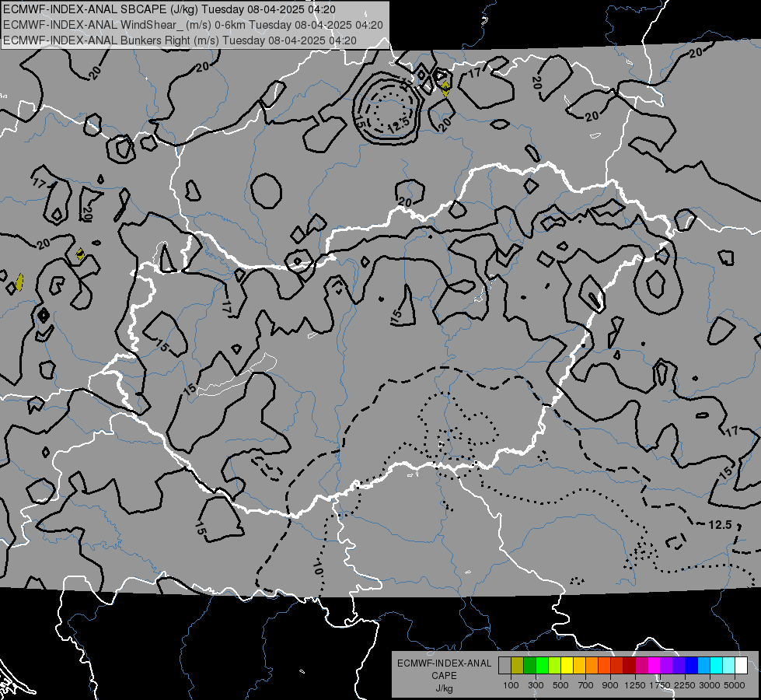Viewport: 761px width, 700px height.
Task: Select the pure blue CAPE legend swatch
Action: point(692,666)
